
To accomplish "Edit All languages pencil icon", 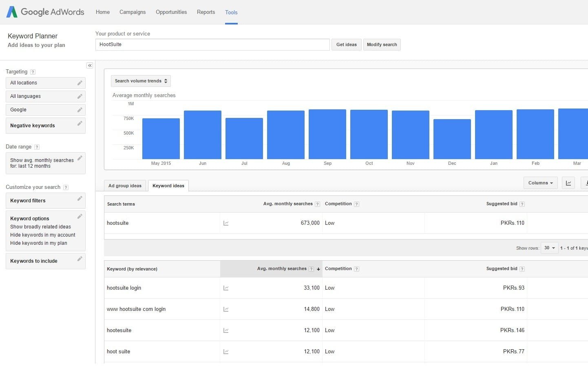I will (x=80, y=96).
